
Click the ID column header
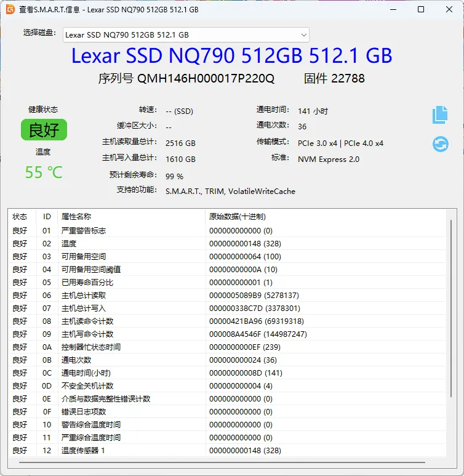pyautogui.click(x=47, y=216)
